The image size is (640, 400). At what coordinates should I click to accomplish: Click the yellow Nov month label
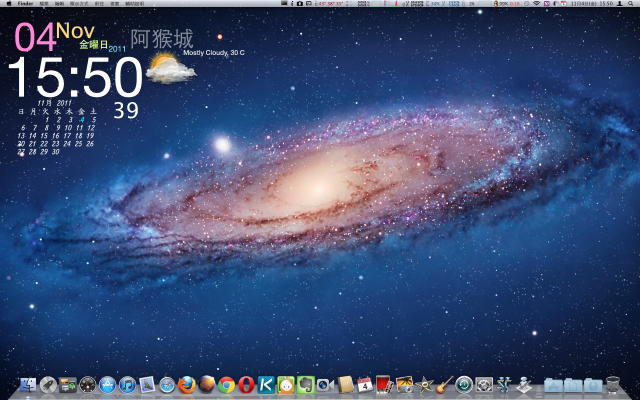point(76,31)
